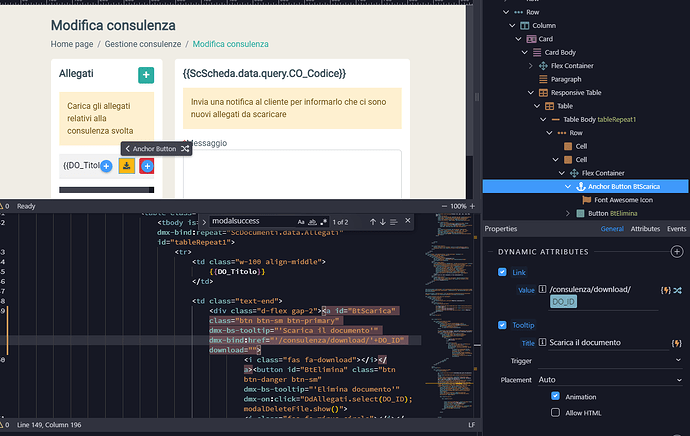Click the Tooltip Title text field

point(609,342)
